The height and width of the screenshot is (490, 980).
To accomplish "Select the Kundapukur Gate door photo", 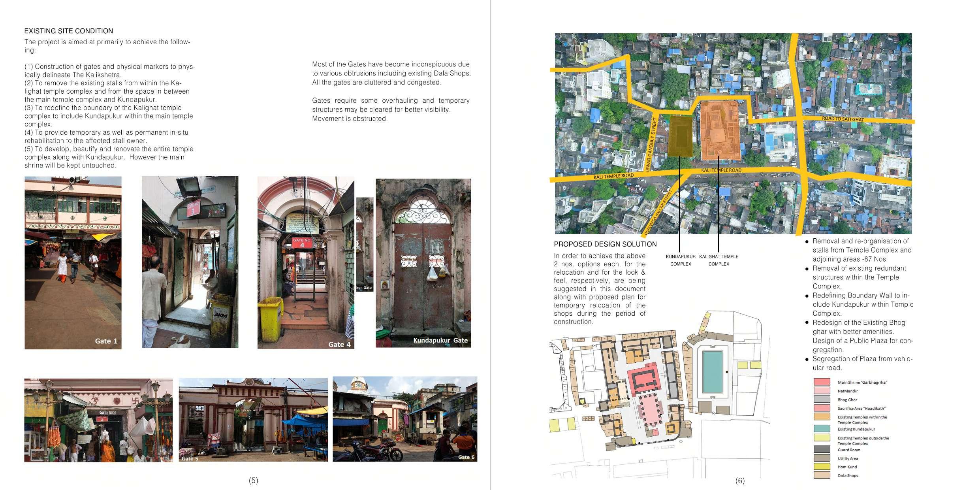I will coord(423,263).
